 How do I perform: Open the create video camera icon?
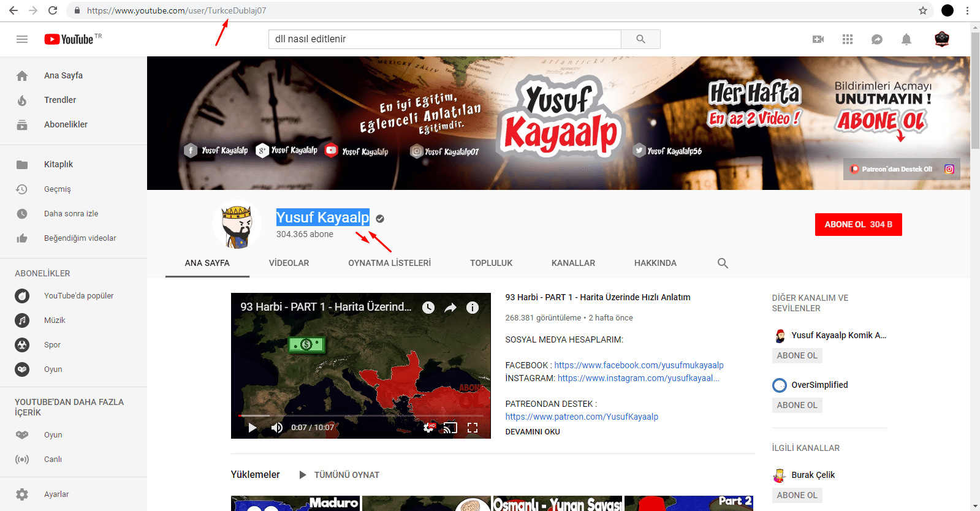click(818, 39)
